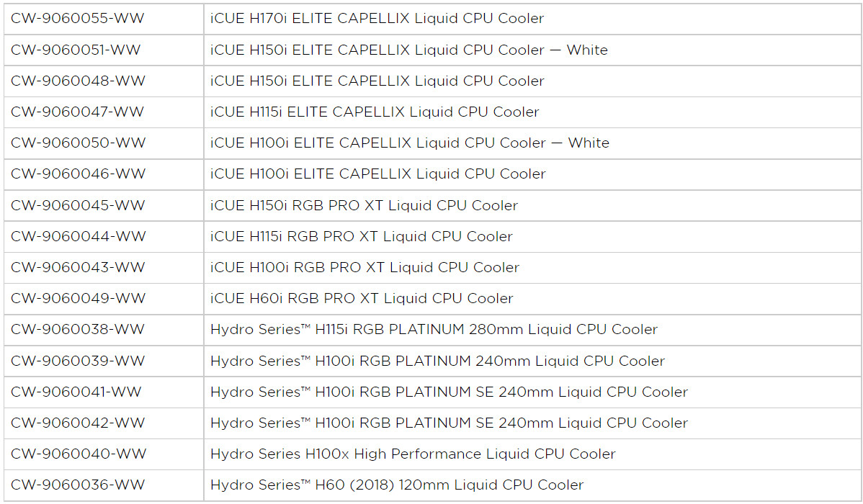Click Hydro Series H60 (2018) 120mm entry
Viewport: 863px width, 504px height.
click(397, 485)
